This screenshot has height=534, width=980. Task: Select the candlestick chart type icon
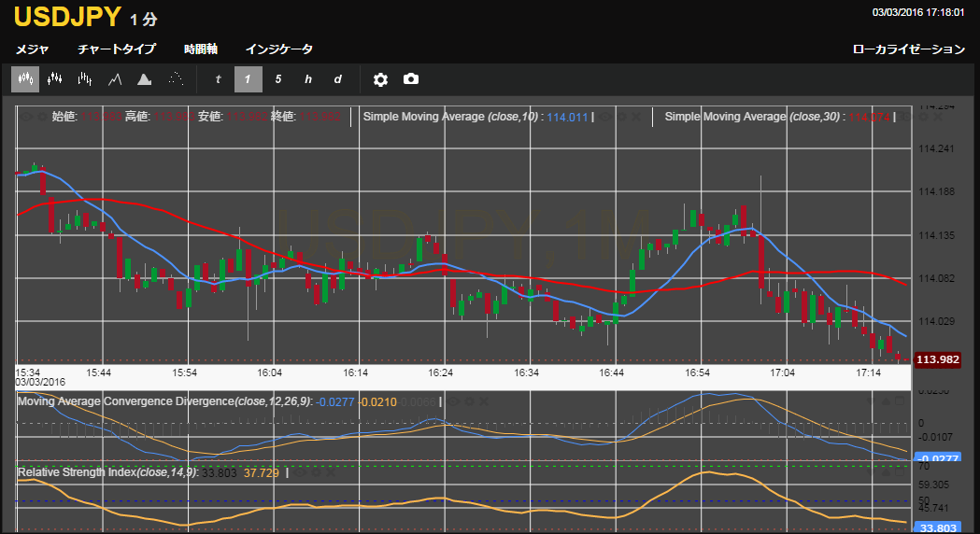point(25,79)
